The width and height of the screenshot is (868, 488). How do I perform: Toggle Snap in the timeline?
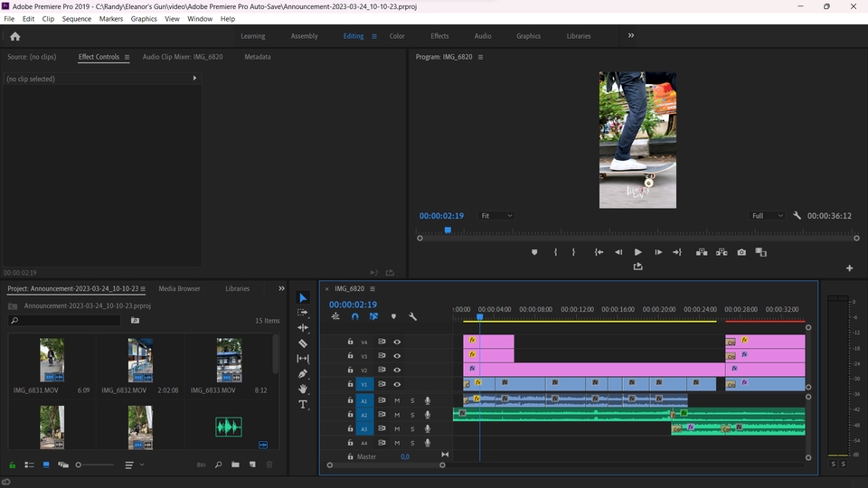point(354,316)
